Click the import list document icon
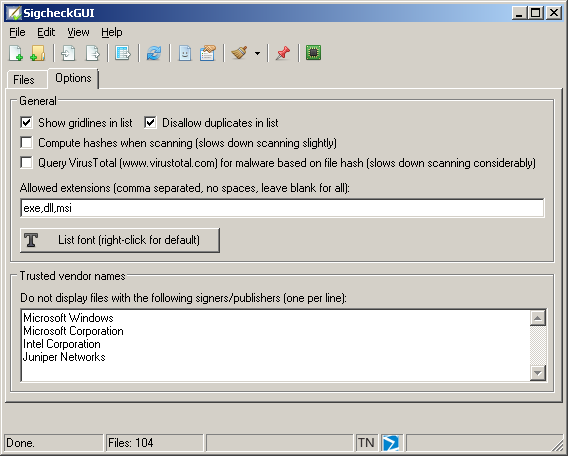The height and width of the screenshot is (456, 568). tap(68, 53)
